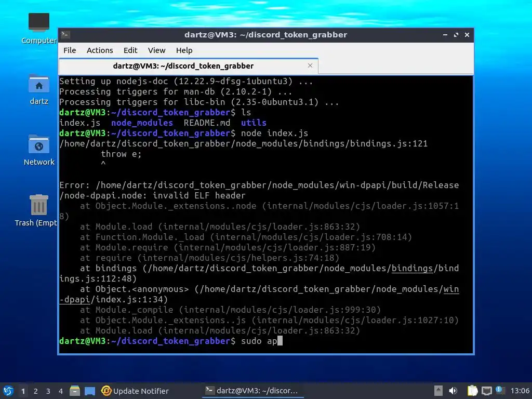Click 'README.md' in the ls output
Image resolution: width=532 pixels, height=399 pixels.
point(207,123)
